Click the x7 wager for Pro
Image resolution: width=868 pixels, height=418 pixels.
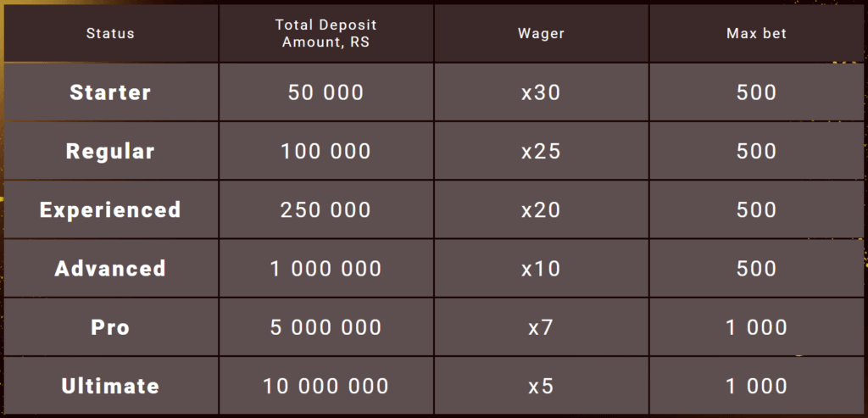point(541,327)
